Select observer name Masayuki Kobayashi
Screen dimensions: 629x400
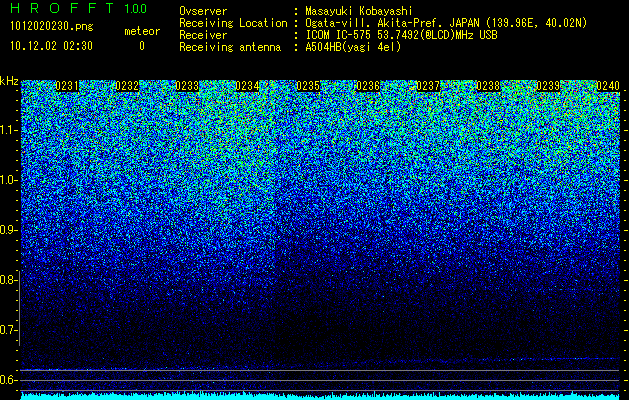point(358,11)
